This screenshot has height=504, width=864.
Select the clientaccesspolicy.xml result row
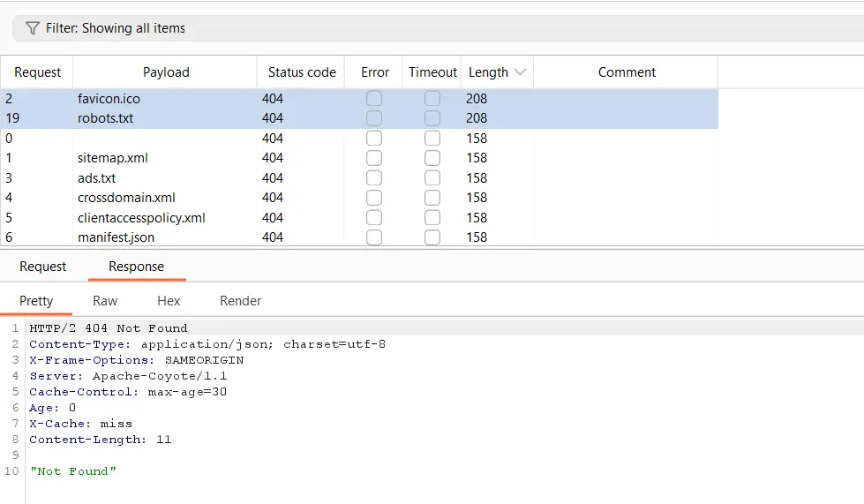(x=141, y=218)
